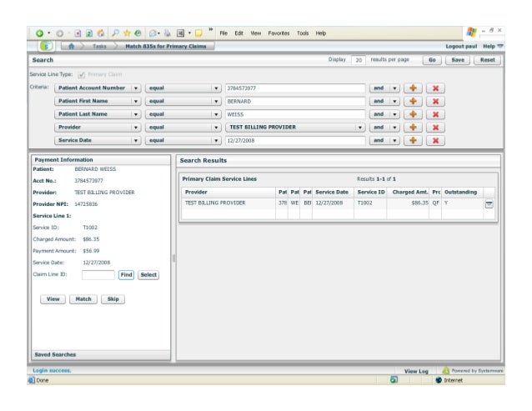The height and width of the screenshot is (411, 532).
Task: Toggle the Primary Claim checkbox
Action: click(x=82, y=74)
